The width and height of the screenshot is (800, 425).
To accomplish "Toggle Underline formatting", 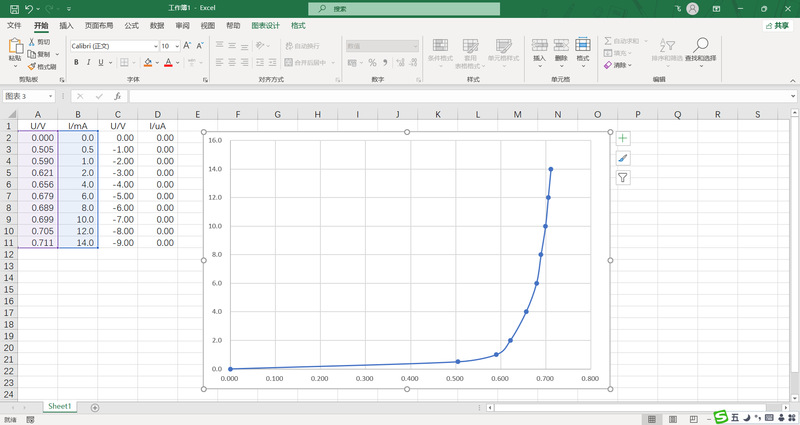I will [101, 62].
